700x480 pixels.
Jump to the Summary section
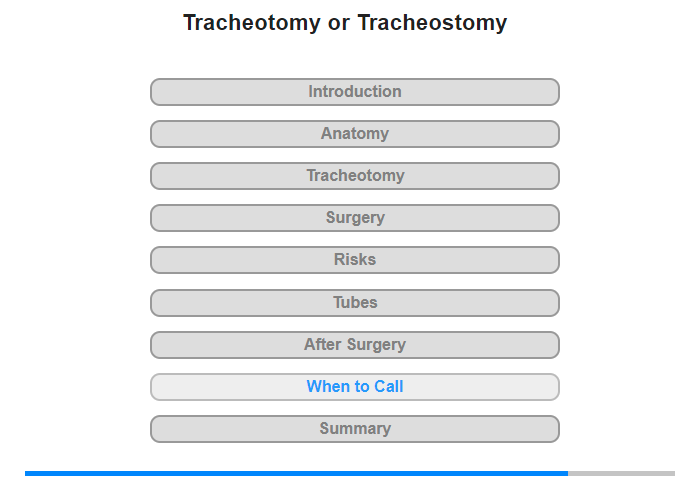355,429
